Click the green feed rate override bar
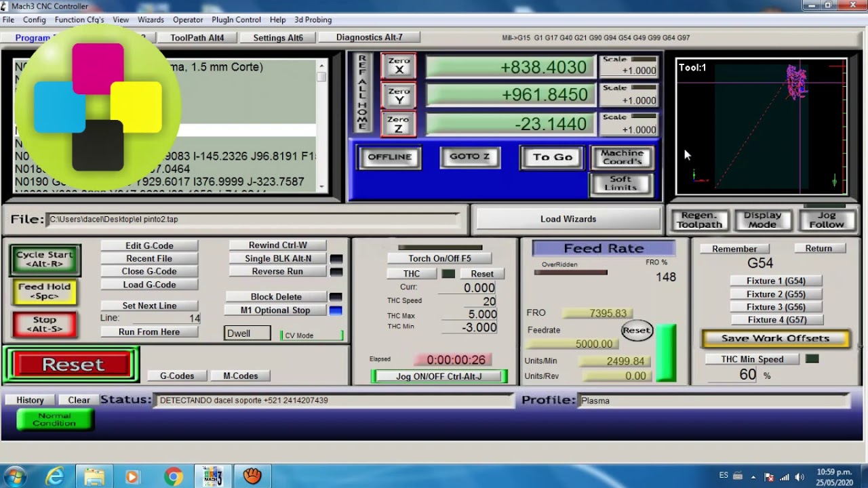The height and width of the screenshot is (488, 868). click(x=665, y=352)
